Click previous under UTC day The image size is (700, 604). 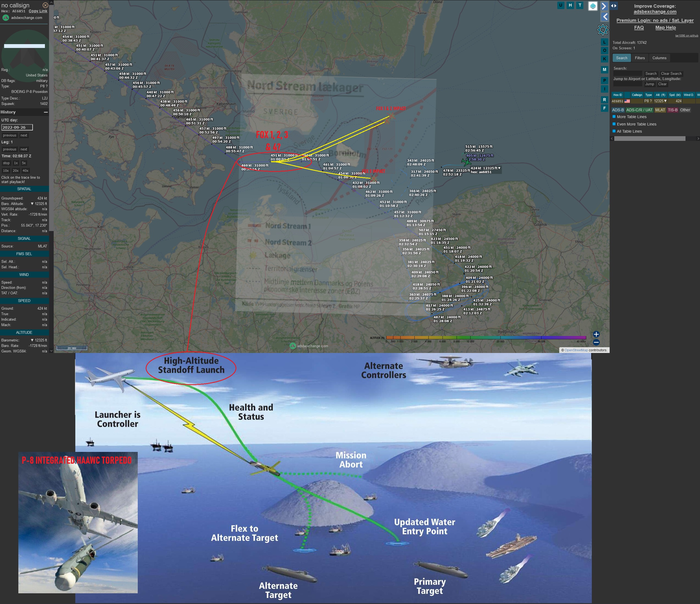pos(10,135)
